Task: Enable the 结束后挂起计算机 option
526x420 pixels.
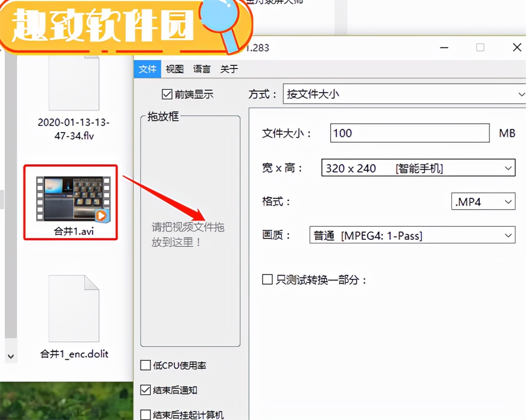Action: click(145, 414)
